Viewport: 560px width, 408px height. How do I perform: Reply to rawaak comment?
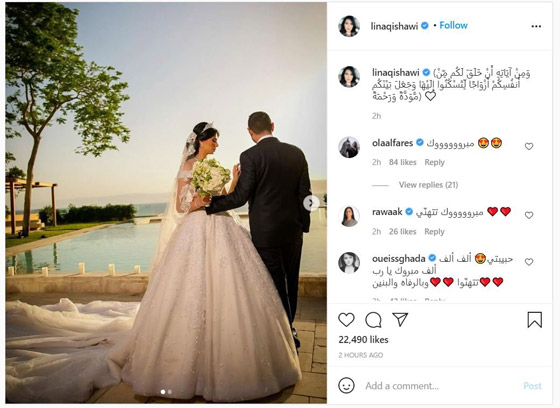[x=434, y=232]
